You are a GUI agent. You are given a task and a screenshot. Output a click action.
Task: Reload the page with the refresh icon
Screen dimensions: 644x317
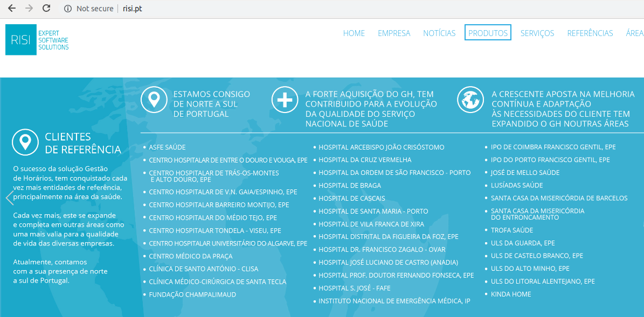(x=46, y=9)
